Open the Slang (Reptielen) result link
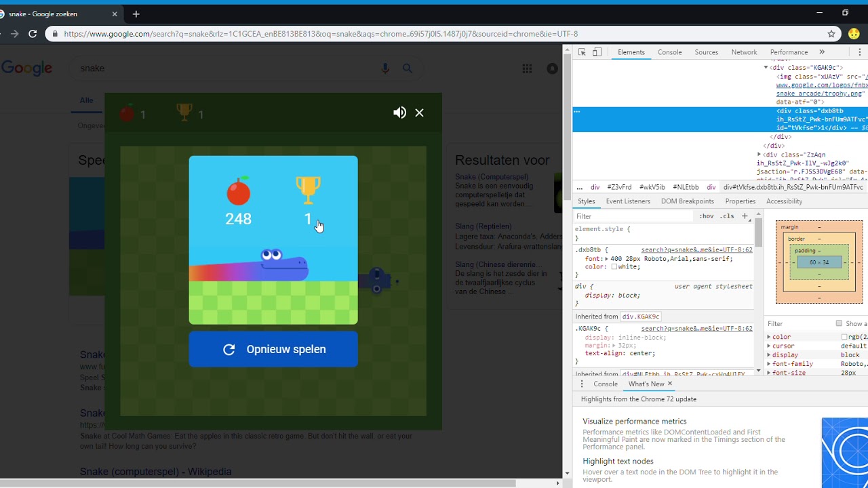Viewport: 868px width, 488px height. [x=484, y=226]
